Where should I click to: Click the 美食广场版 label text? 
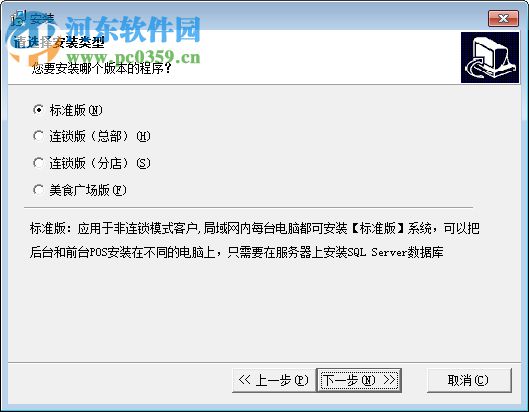tap(79, 190)
